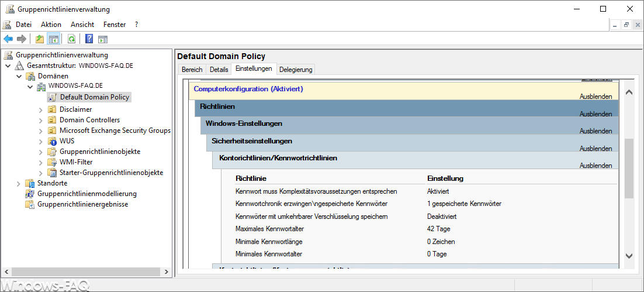Viewport: 644px width, 292px height.
Task: Click the Domain Controllers OU folder icon
Action: pyautogui.click(x=52, y=120)
